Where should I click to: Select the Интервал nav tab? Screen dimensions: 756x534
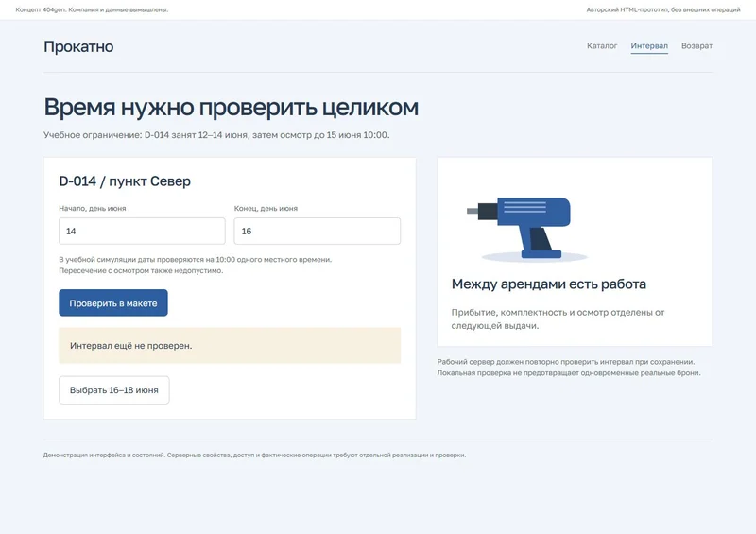pos(649,45)
